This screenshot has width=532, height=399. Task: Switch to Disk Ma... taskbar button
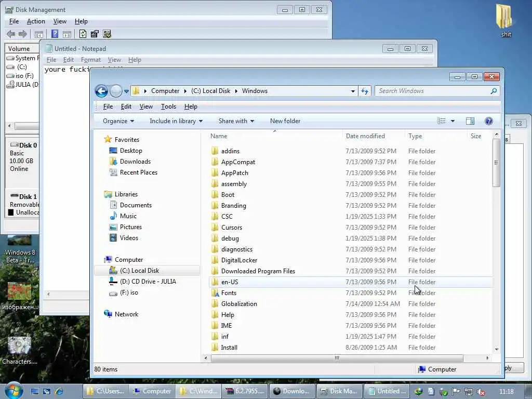tap(339, 391)
